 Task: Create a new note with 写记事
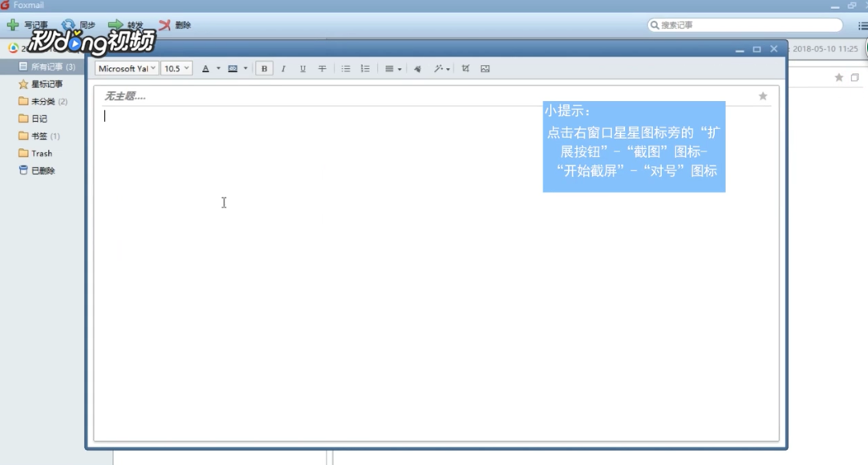coord(29,25)
